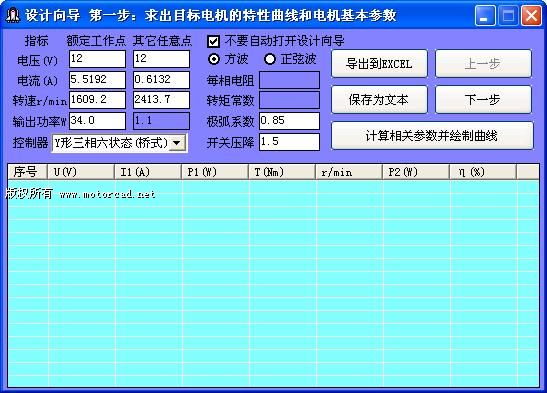
Task: Go to 下一步 (next step)
Action: 483,100
